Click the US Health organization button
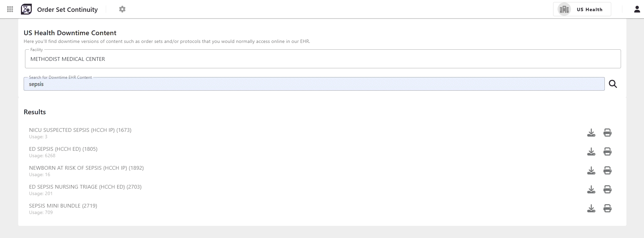Image resolution: width=644 pixels, height=238 pixels. [x=582, y=9]
